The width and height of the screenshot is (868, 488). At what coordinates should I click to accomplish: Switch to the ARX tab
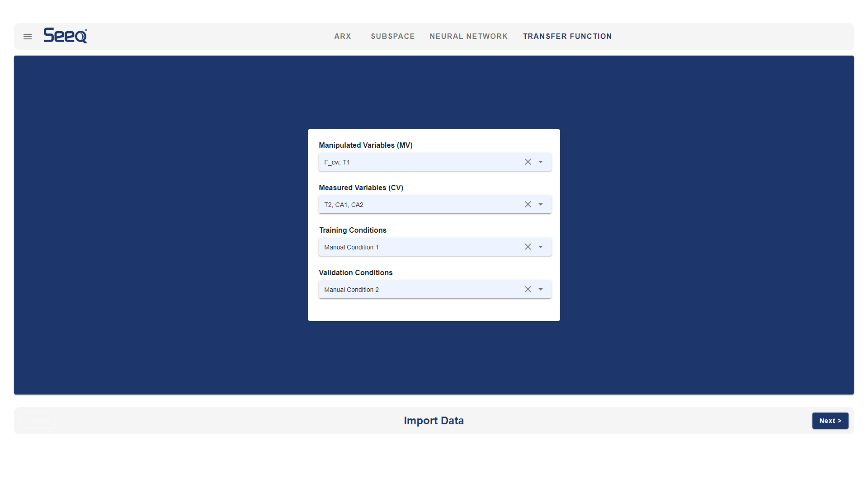point(343,36)
